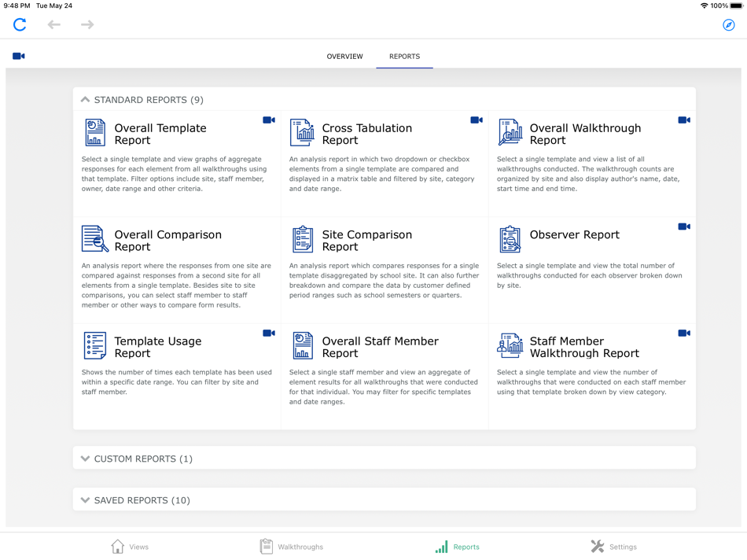Screen dimensions: 747x560
Task: Click the Overall Staff Member Report icon
Action: (x=303, y=345)
